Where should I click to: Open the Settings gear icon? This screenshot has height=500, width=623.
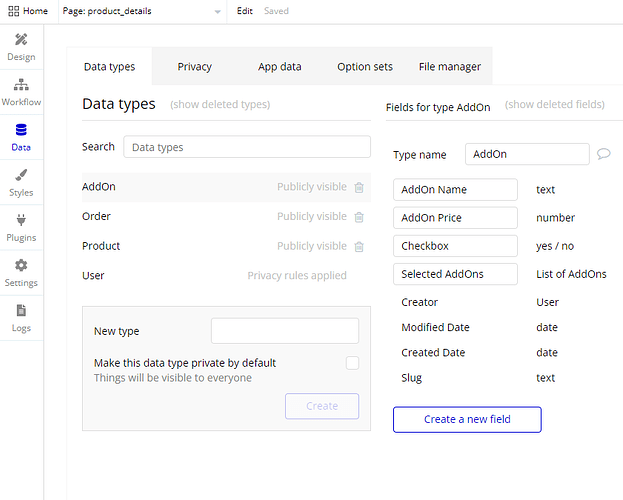point(21,265)
